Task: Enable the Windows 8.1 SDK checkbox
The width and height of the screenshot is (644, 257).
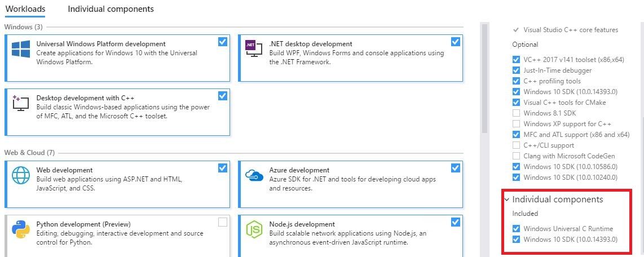Action: 516,113
